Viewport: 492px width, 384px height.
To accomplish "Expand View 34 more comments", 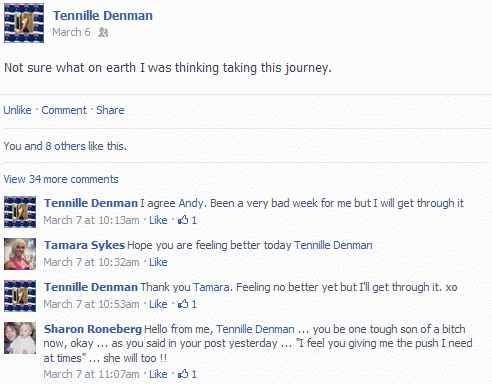I will 61,179.
